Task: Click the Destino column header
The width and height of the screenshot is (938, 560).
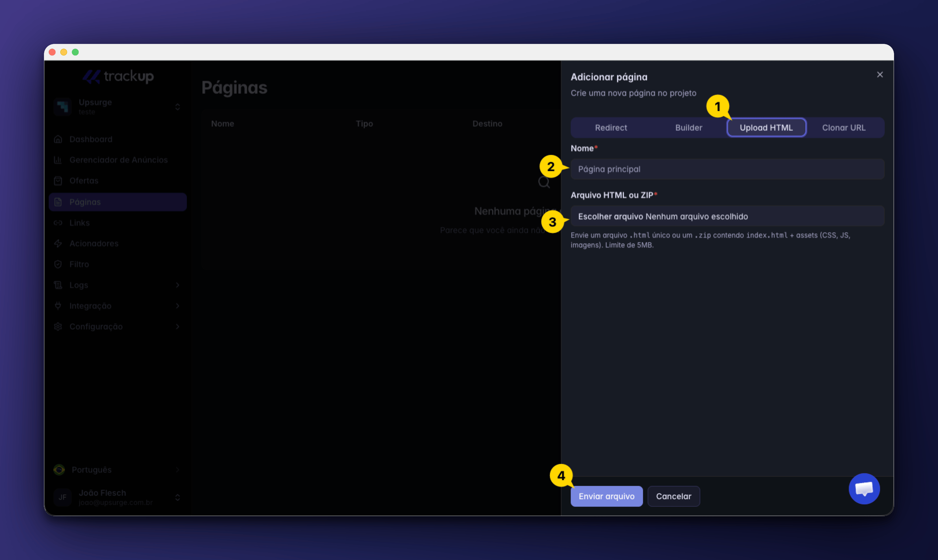Action: (487, 124)
